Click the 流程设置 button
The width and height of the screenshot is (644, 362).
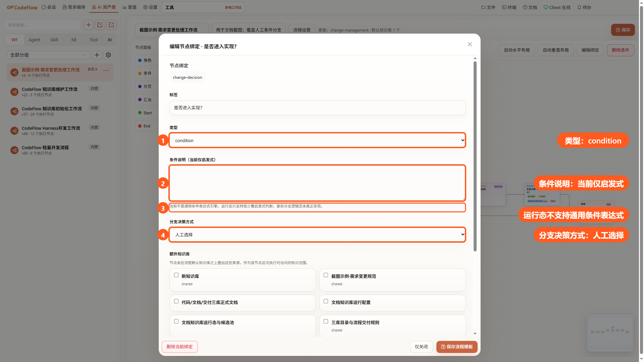click(302, 30)
